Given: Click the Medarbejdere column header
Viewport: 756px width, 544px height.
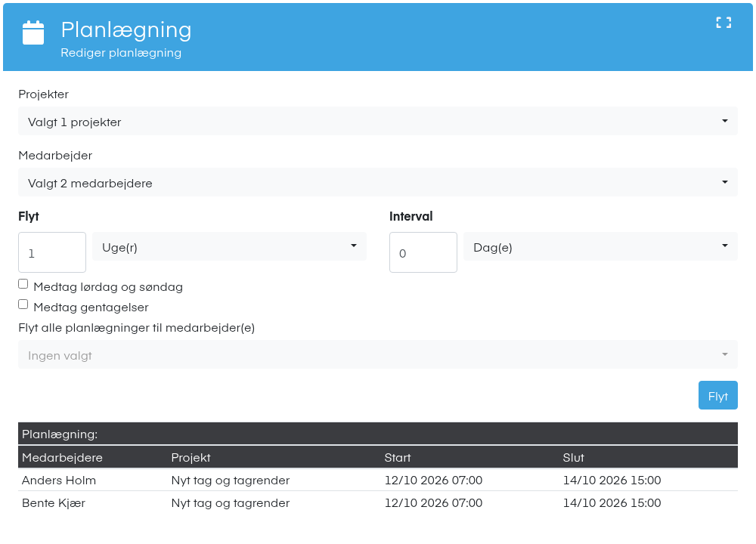Looking at the screenshot, I should tap(62, 458).
